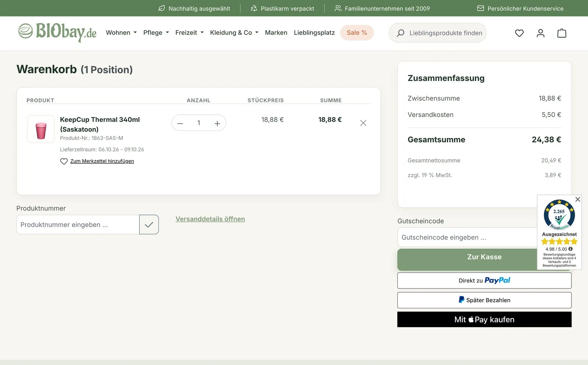This screenshot has width=588, height=365.
Task: Click the Lieblingsprodukte finden search field
Action: point(438,33)
